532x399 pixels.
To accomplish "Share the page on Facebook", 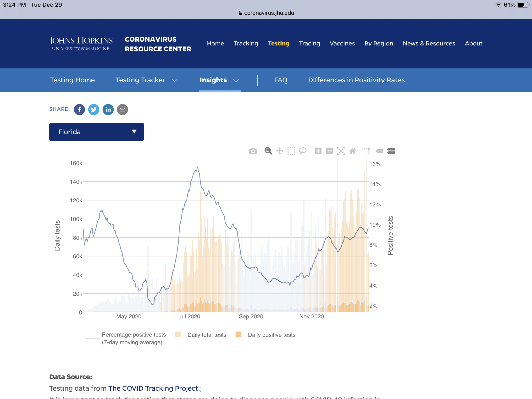I will tap(79, 110).
